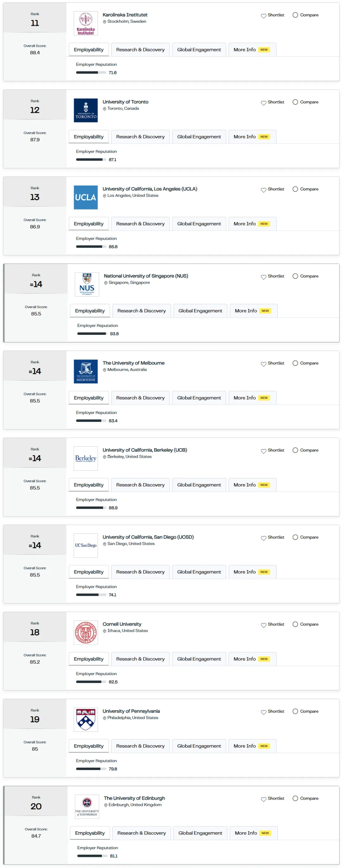Switch to Research & Discovery for NUS
Image resolution: width=342 pixels, height=868 pixels.
pos(142,311)
